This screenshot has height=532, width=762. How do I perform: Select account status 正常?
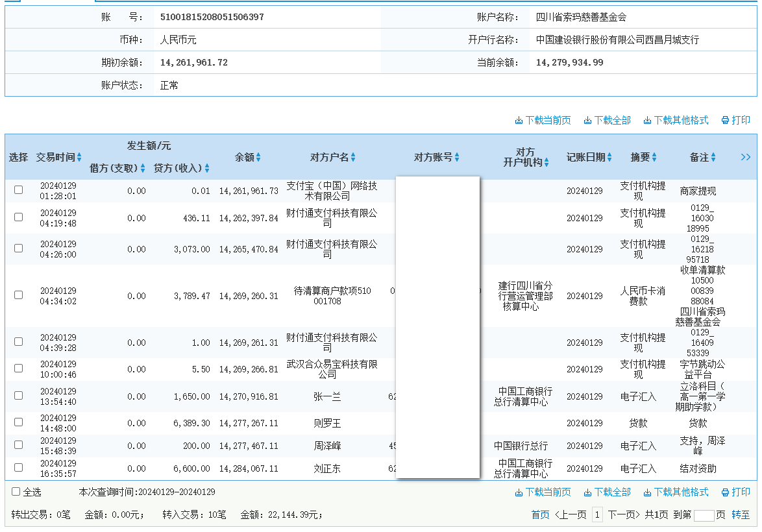click(169, 86)
